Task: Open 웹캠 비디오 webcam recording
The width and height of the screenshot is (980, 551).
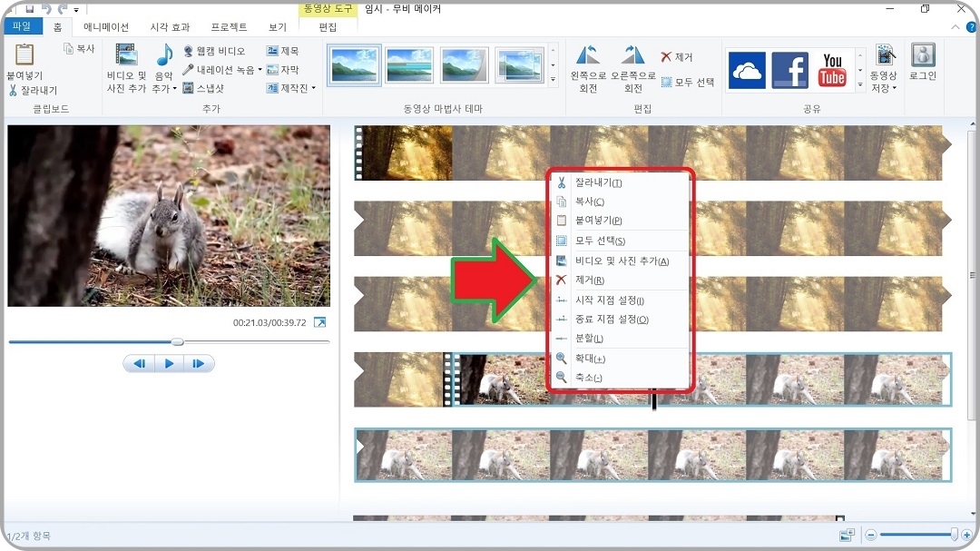Action: 214,51
